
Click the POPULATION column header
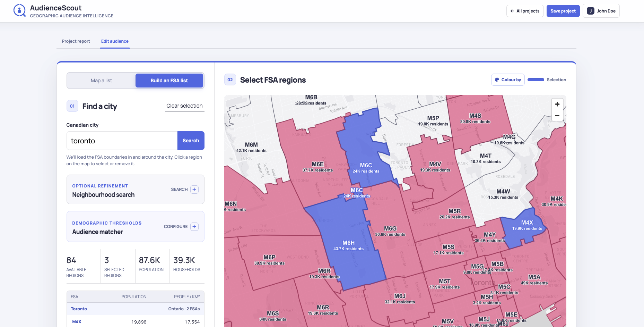(134, 297)
